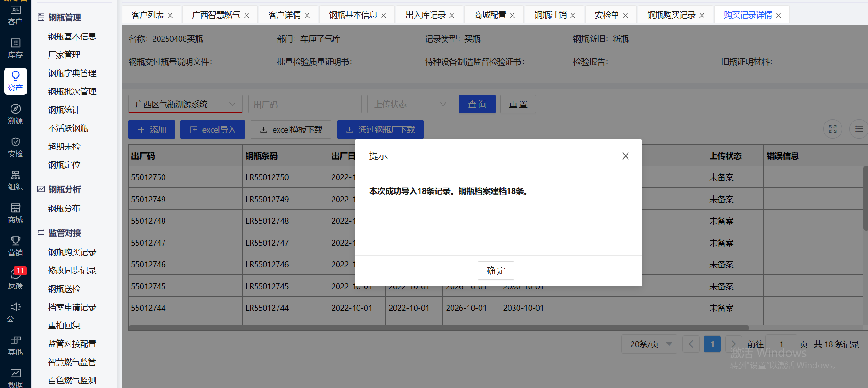Open the column list settings icon

[858, 129]
